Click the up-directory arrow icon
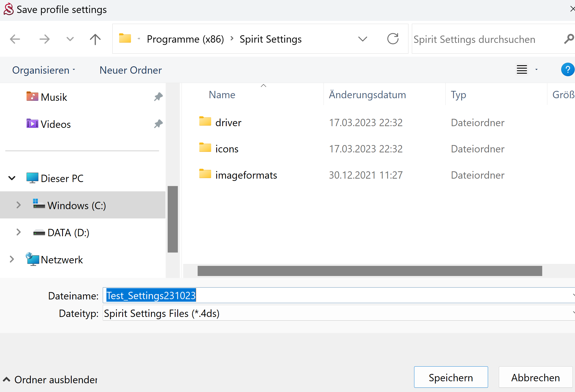Image resolution: width=575 pixels, height=392 pixels. (95, 39)
